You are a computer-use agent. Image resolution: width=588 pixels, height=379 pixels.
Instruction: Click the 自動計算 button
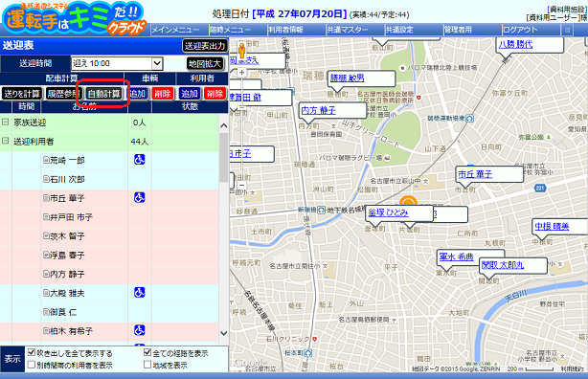[104, 94]
